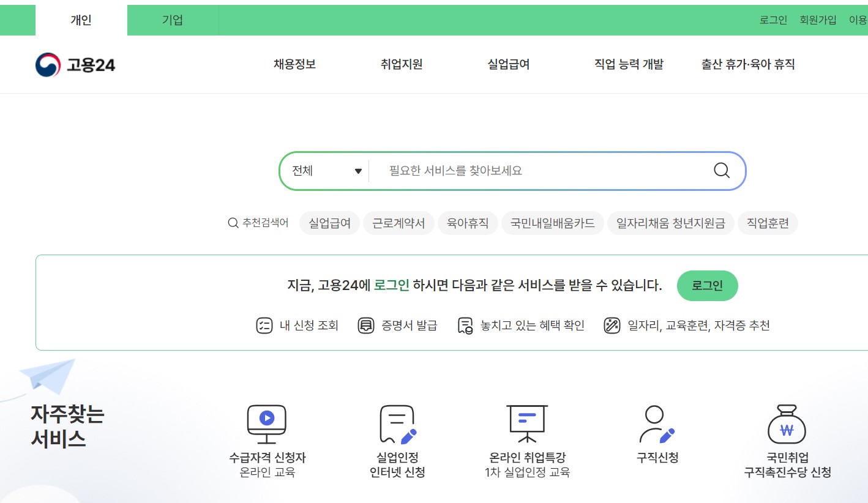
Task: Click the search magnifier icon
Action: click(x=720, y=171)
